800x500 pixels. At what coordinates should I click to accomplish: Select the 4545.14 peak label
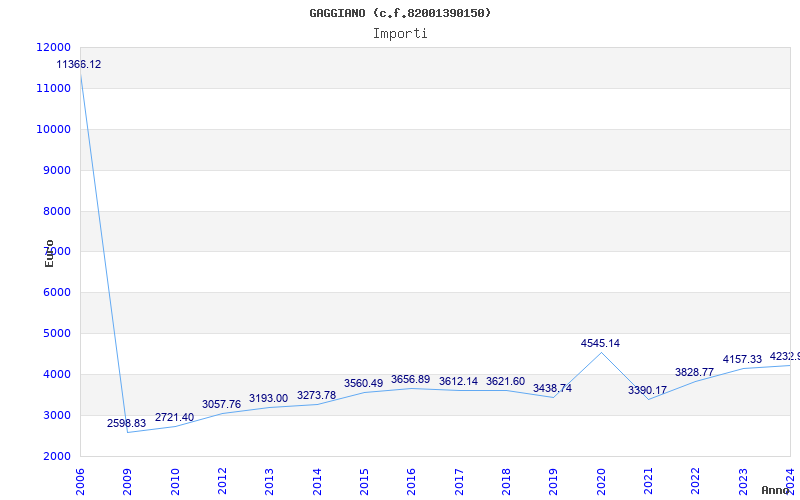[601, 343]
